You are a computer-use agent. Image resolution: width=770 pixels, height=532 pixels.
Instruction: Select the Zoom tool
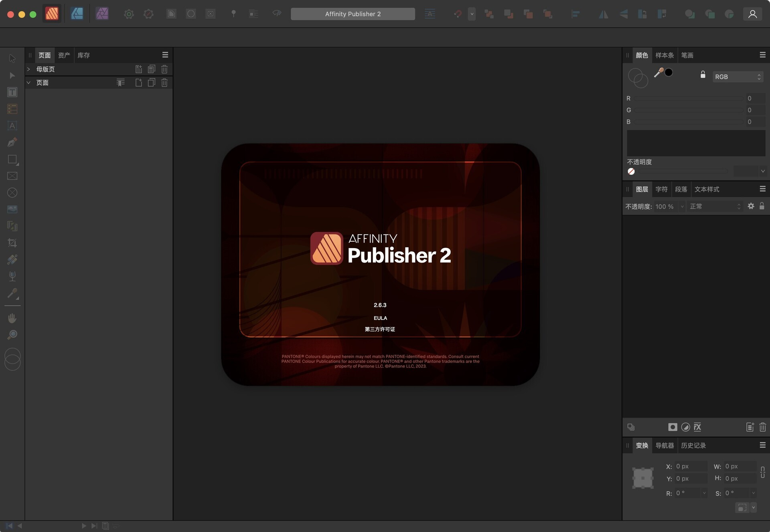pyautogui.click(x=12, y=335)
